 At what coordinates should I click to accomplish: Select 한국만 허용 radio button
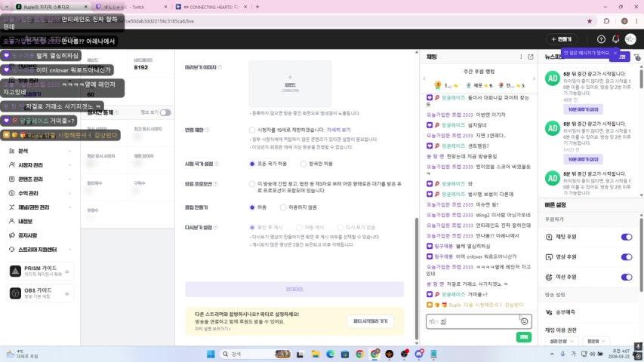pos(303,164)
